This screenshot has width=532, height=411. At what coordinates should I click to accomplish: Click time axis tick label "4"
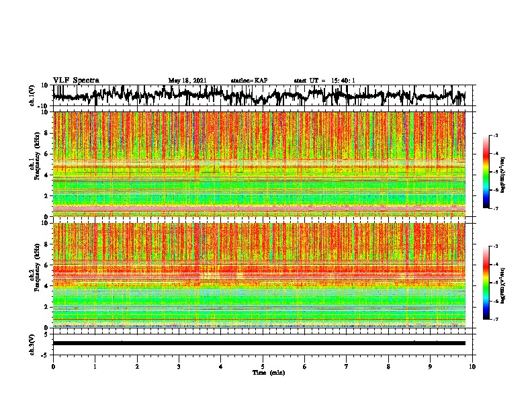(221, 367)
